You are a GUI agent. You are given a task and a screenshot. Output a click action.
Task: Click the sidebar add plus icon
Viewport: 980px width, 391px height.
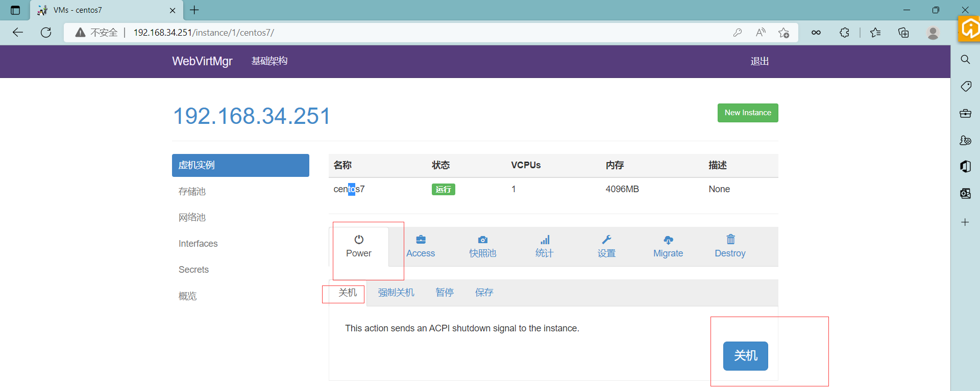click(965, 222)
